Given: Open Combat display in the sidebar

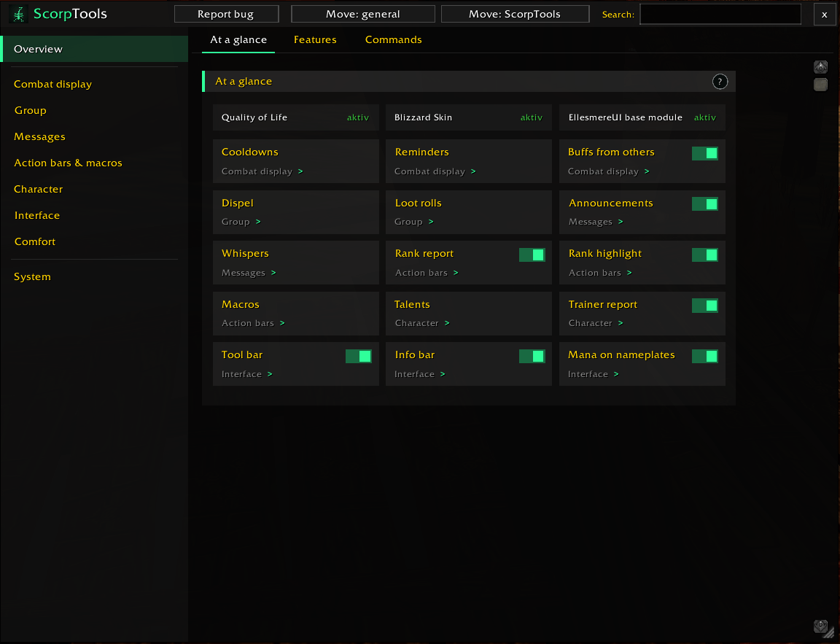Looking at the screenshot, I should [x=94, y=84].
